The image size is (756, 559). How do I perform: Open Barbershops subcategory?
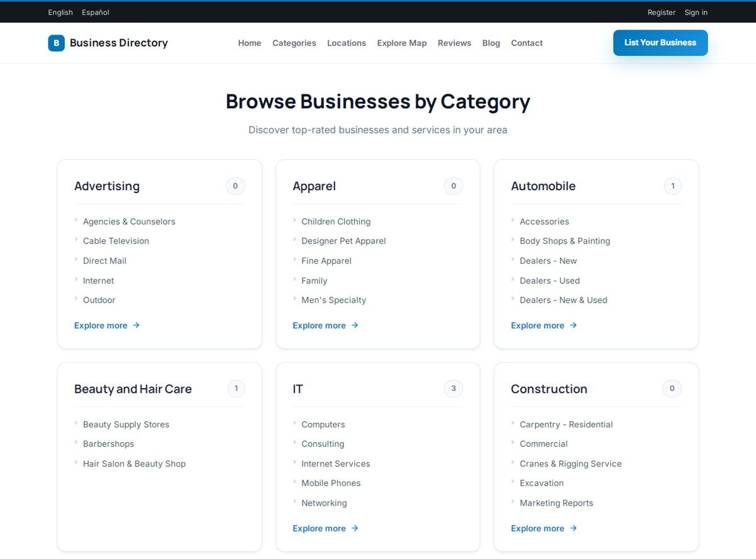(108, 444)
